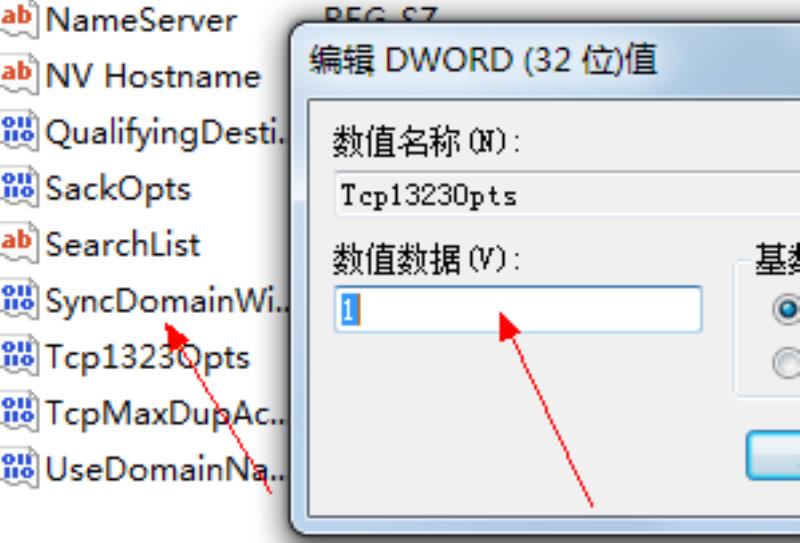Click the DWORD icon beside UseDomainNa..

pos(19,468)
